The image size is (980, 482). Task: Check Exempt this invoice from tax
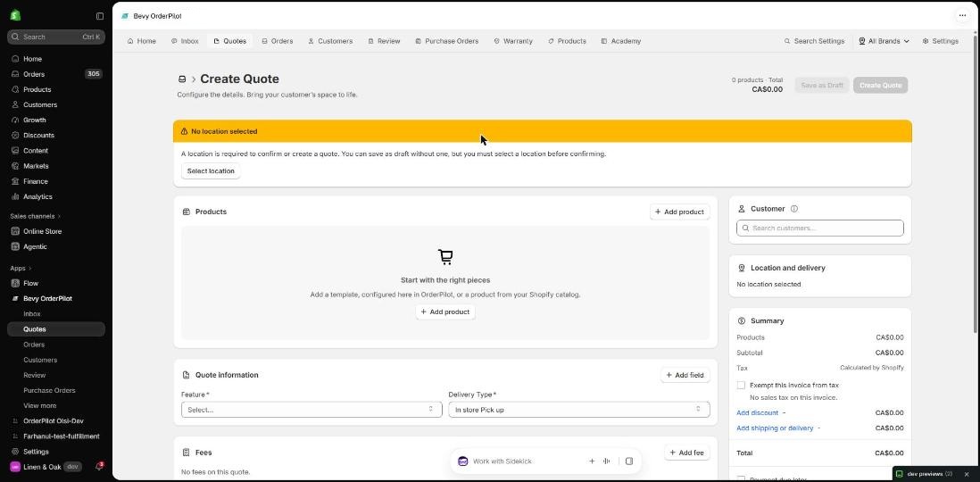click(x=741, y=385)
